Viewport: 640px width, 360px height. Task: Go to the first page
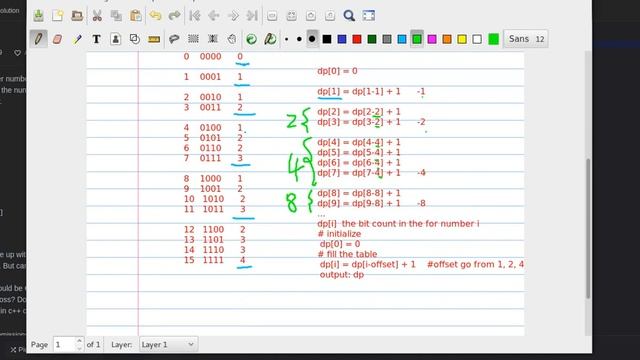point(195,16)
